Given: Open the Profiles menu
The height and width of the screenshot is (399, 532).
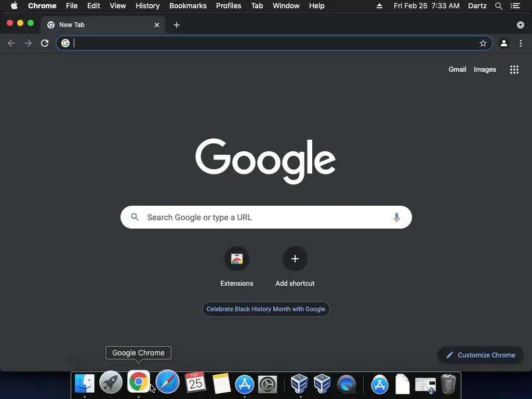Looking at the screenshot, I should pos(229,6).
